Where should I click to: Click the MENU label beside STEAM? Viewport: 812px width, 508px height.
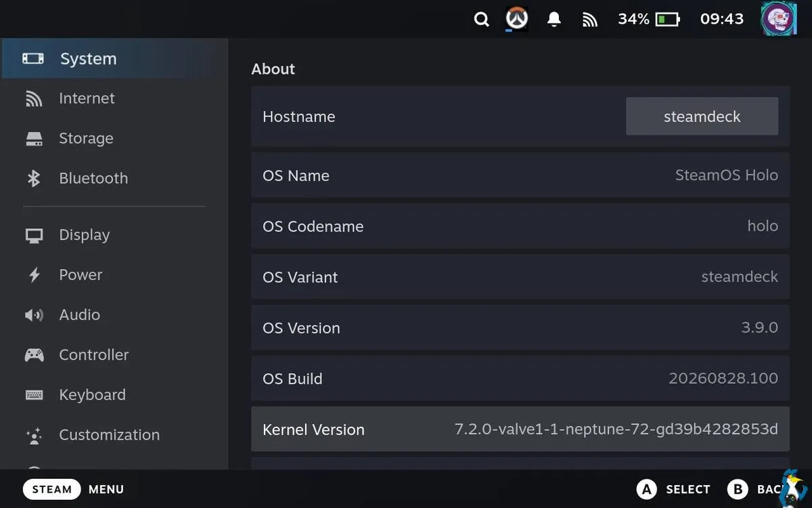click(106, 489)
